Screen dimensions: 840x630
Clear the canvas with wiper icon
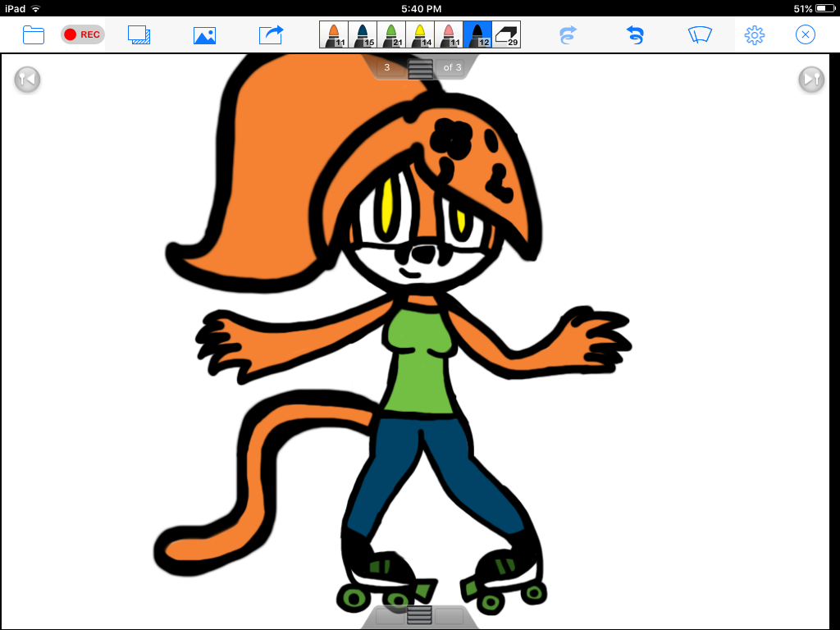tap(700, 34)
